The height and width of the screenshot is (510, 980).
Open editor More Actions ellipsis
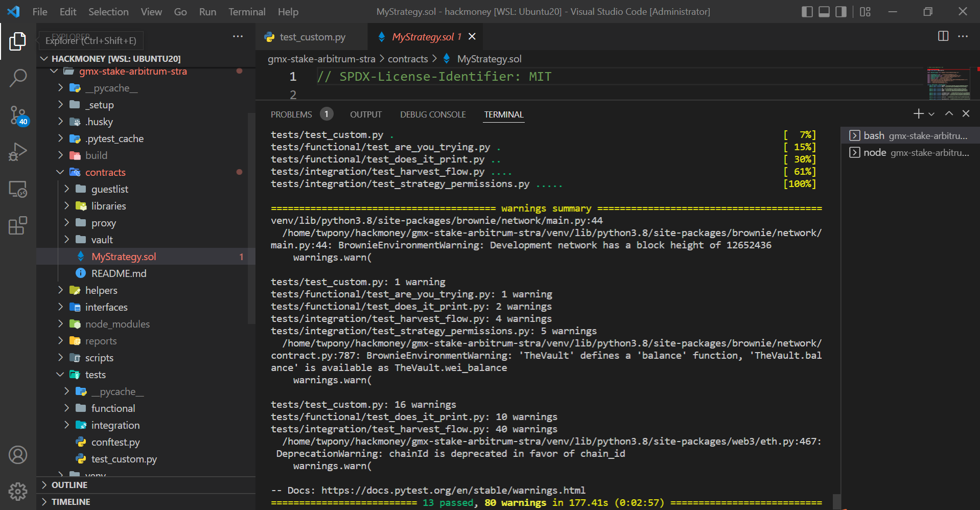[x=963, y=36]
